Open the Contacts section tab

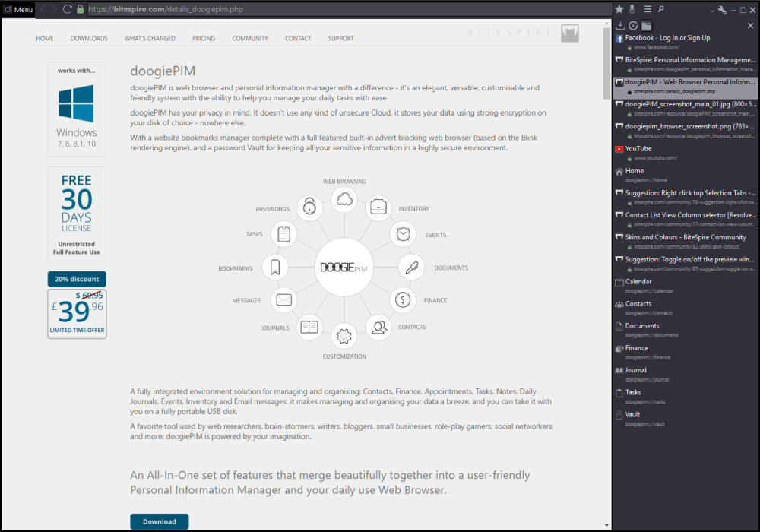[686, 309]
